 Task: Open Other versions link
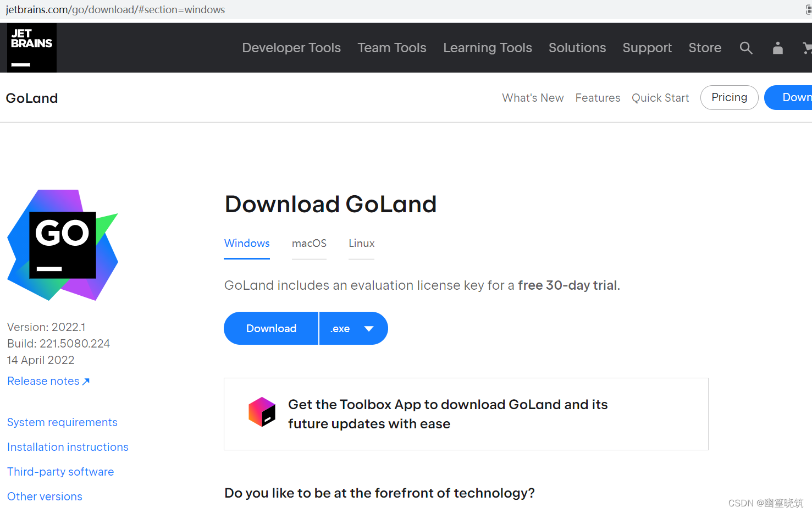45,497
